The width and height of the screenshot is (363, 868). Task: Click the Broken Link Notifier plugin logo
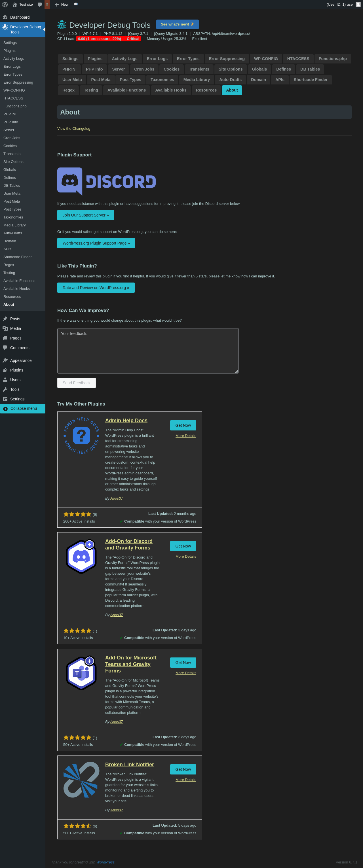[x=81, y=780]
